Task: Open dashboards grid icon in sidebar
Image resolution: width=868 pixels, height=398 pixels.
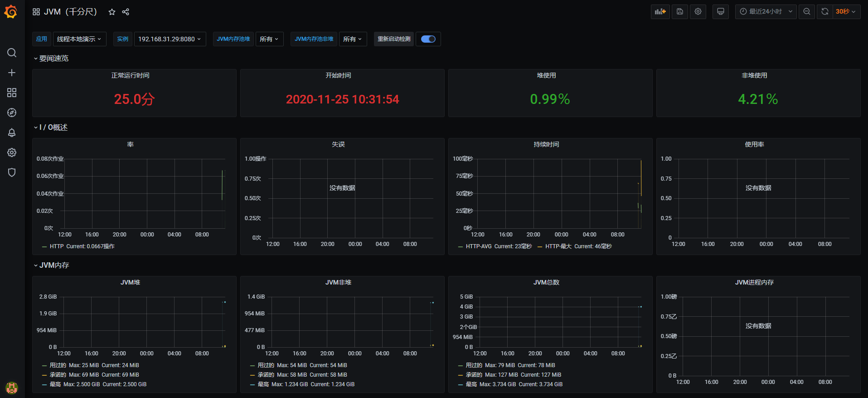Action: click(x=12, y=93)
